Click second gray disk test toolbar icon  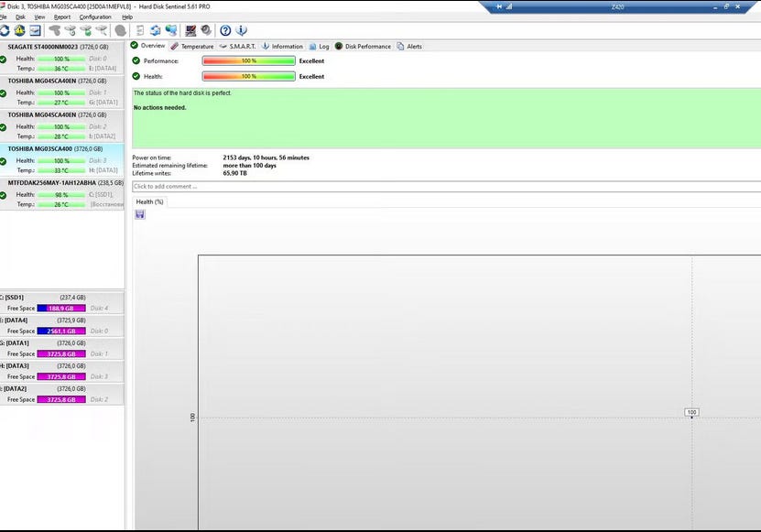click(71, 30)
